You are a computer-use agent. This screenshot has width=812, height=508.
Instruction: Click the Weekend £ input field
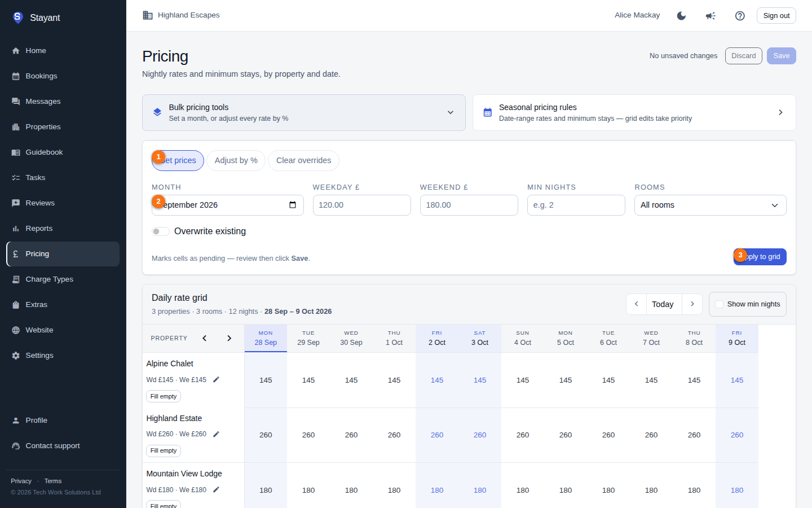click(x=469, y=205)
